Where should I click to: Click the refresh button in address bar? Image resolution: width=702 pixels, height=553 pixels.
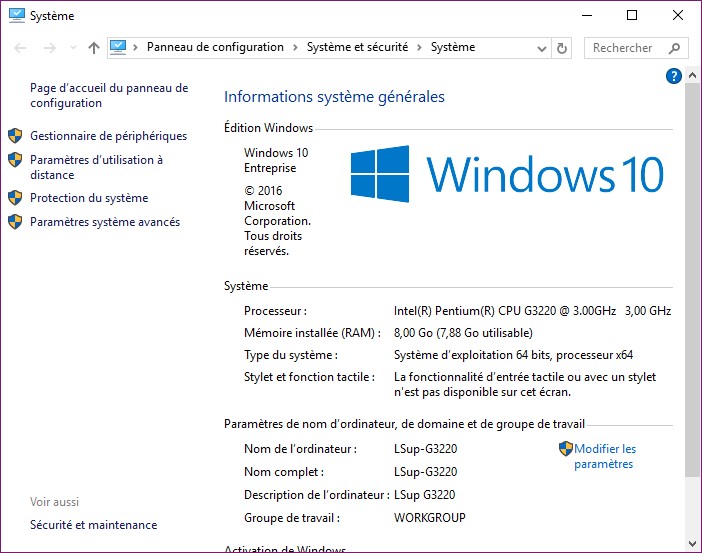562,47
